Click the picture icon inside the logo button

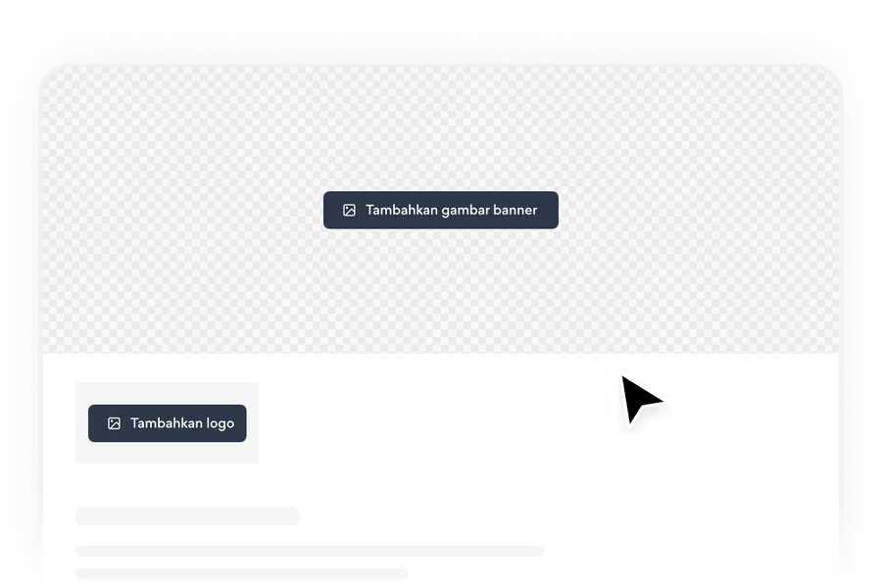(114, 423)
